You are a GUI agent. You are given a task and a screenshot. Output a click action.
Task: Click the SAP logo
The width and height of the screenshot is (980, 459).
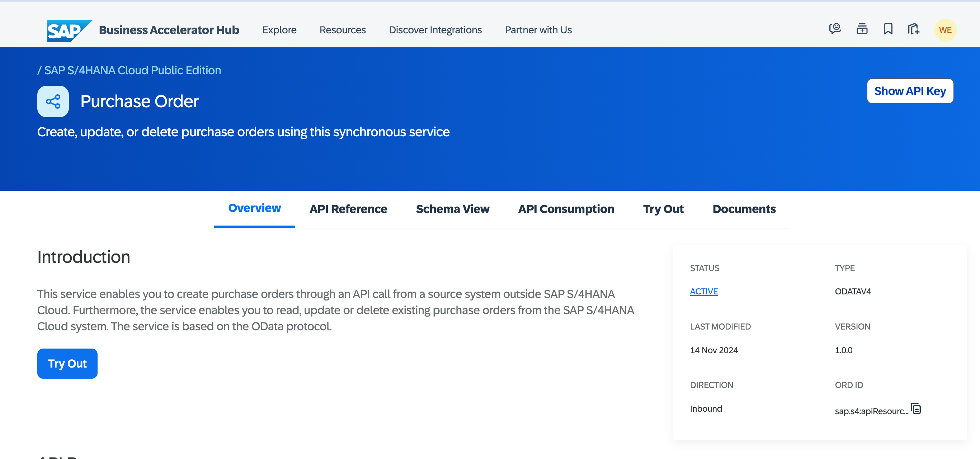click(x=70, y=30)
